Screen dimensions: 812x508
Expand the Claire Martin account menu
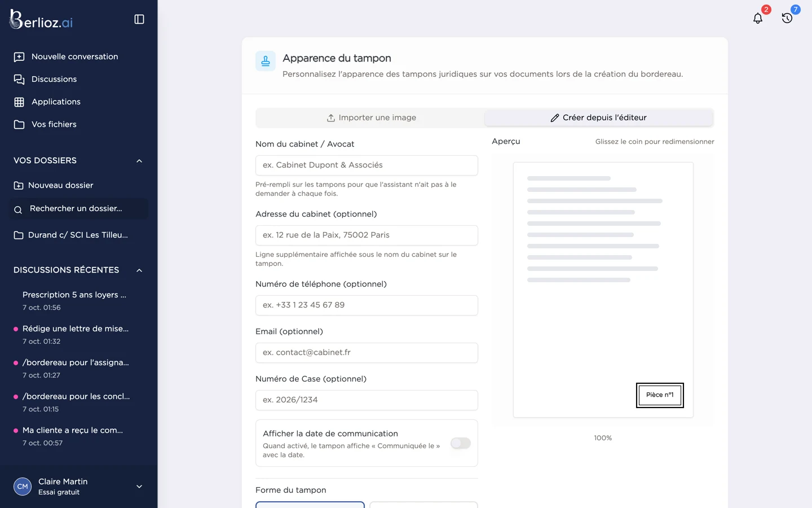[x=139, y=487]
